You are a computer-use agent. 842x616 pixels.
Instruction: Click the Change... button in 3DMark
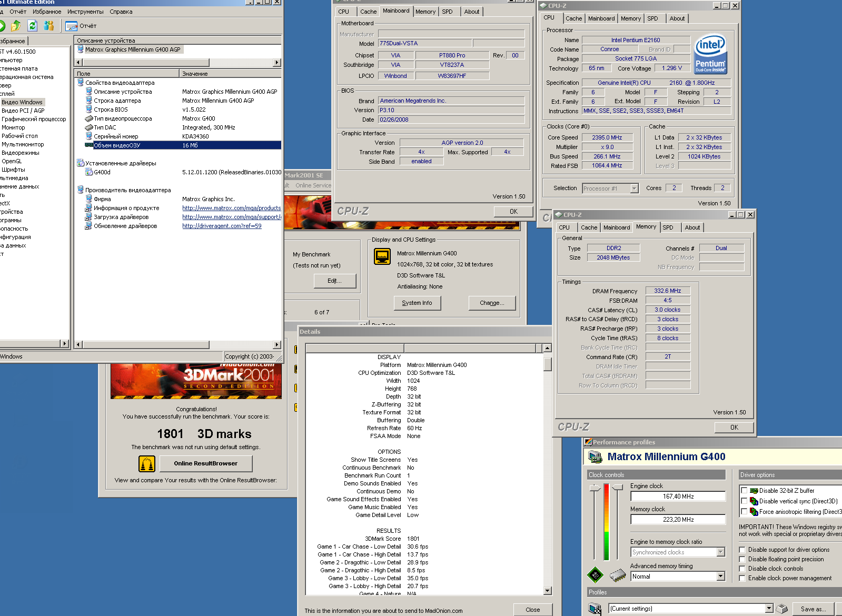point(492,303)
